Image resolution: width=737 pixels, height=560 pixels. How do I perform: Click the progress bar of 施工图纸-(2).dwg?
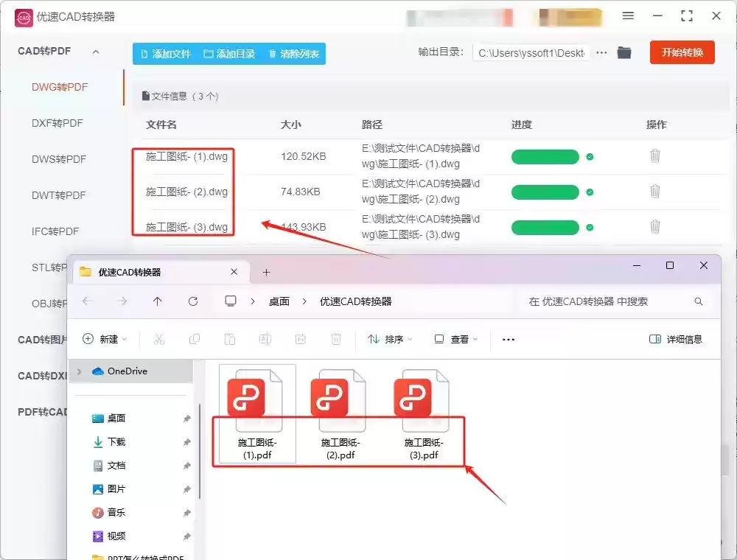[x=545, y=192]
